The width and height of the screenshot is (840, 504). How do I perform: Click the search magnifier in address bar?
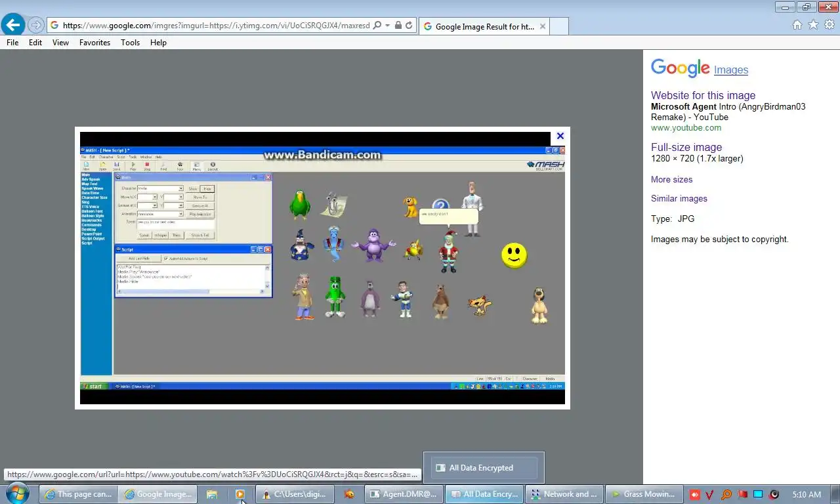(x=377, y=26)
